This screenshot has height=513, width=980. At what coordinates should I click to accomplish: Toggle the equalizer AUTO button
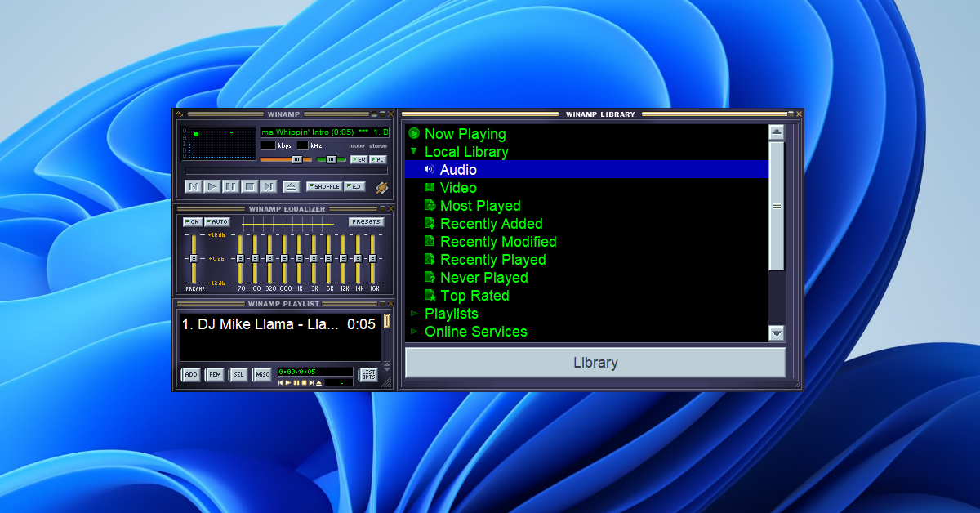(217, 222)
